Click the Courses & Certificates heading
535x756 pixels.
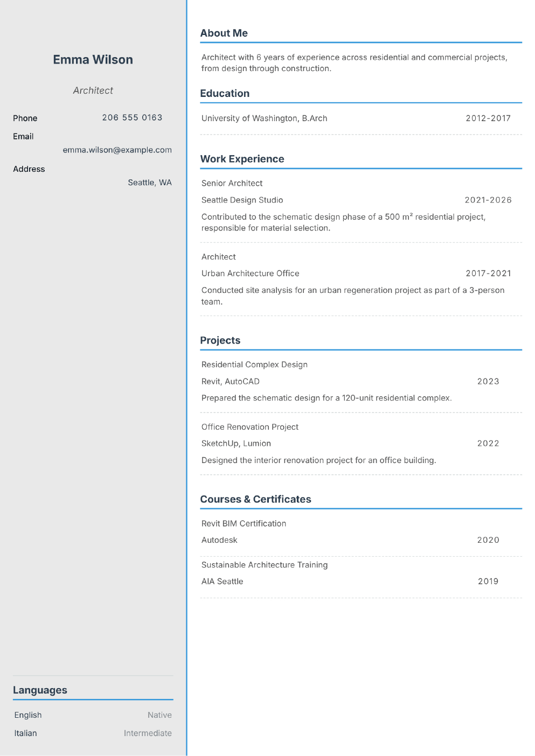(x=256, y=500)
